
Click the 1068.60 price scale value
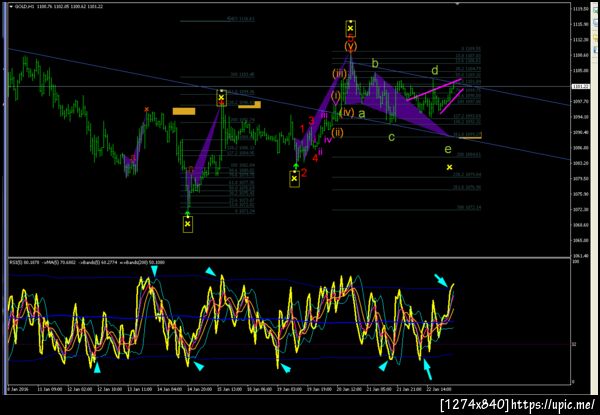click(580, 225)
